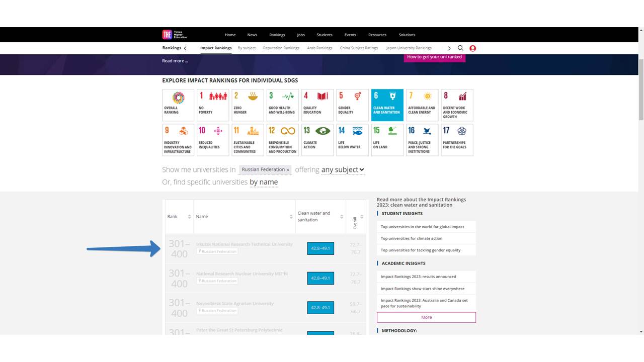The width and height of the screenshot is (644, 362).
Task: Select SDG 11 Sustainable Cities tile
Action: [248, 140]
